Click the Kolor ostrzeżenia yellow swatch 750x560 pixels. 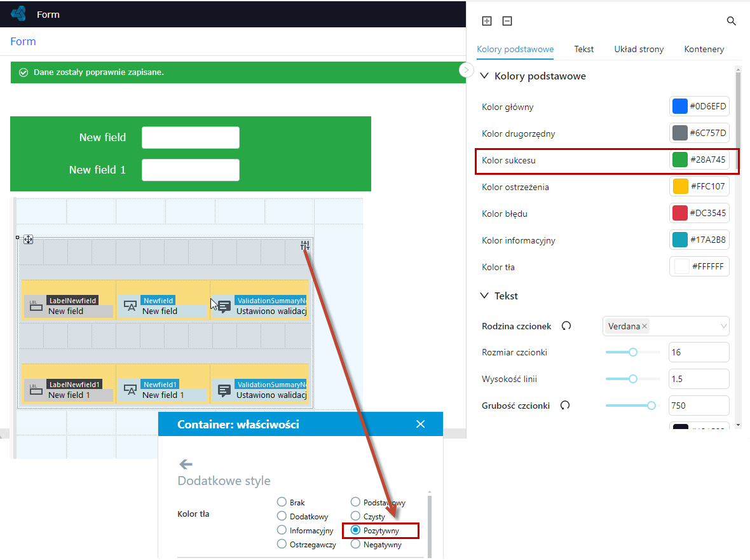point(680,186)
